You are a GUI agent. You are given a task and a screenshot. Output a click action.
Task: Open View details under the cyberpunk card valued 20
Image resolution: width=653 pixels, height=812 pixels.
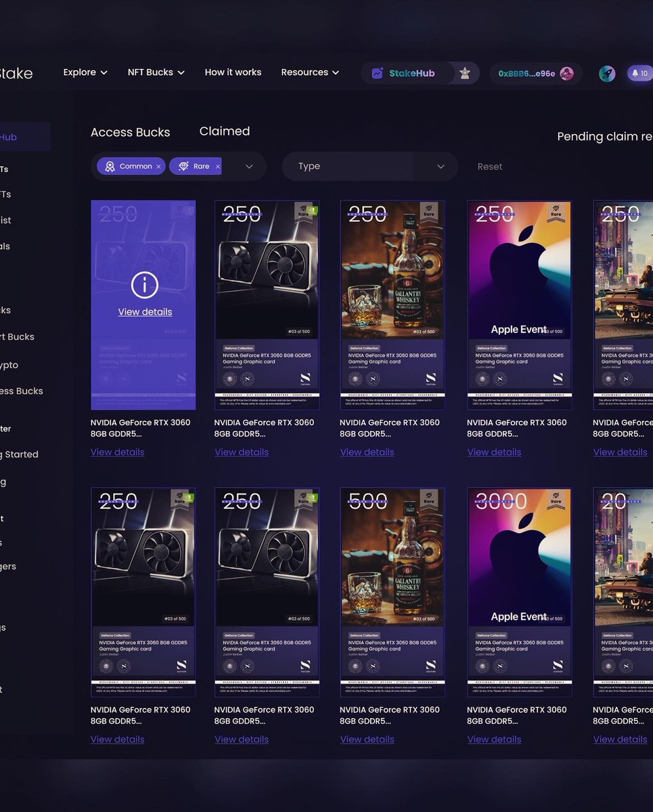point(621,740)
